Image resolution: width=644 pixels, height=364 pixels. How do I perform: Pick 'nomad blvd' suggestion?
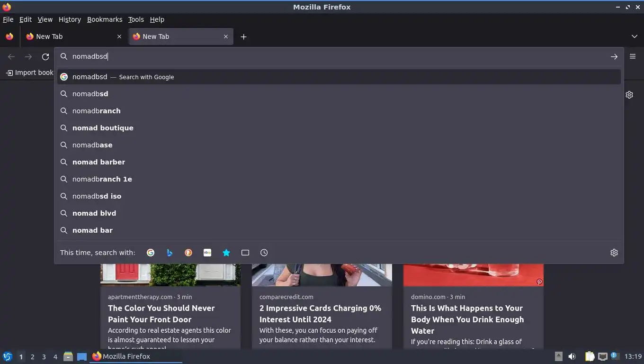tap(339, 213)
